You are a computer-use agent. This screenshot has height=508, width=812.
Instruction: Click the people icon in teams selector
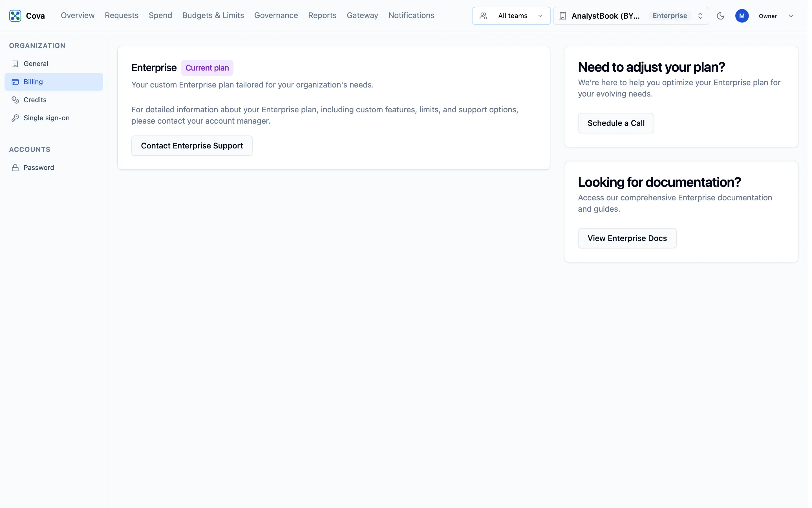(x=483, y=16)
